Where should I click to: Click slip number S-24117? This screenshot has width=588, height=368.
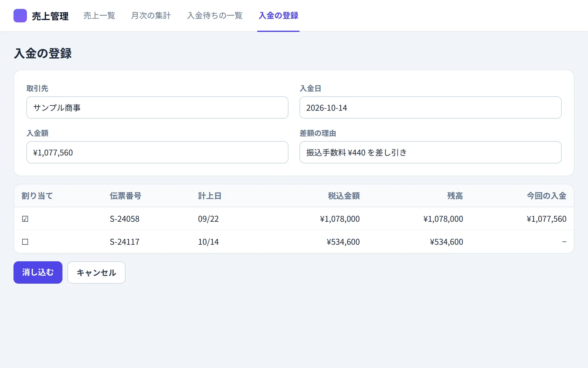(x=125, y=242)
